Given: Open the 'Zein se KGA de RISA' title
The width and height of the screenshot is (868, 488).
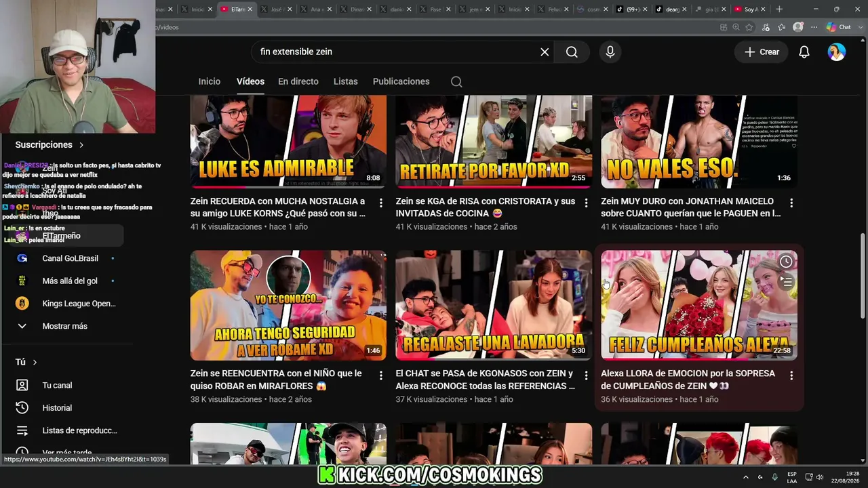Looking at the screenshot, I should pos(486,207).
